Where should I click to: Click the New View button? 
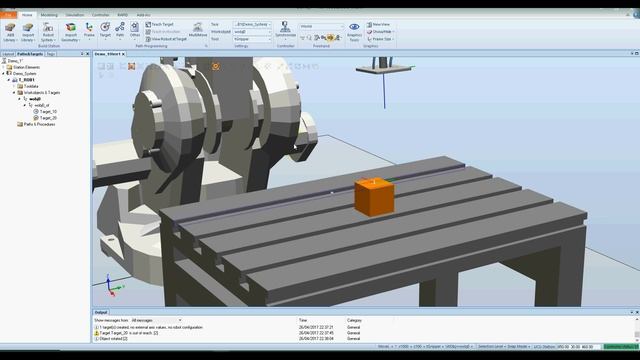378,24
